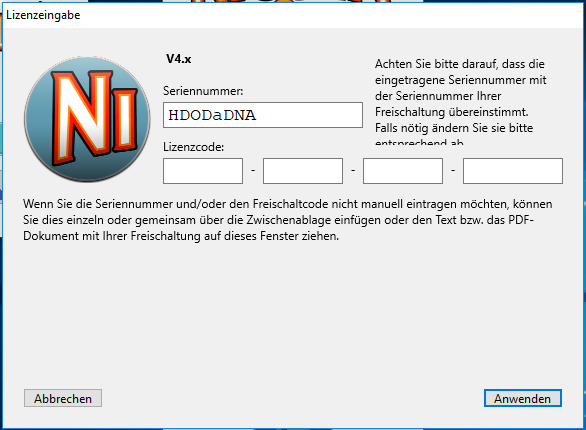Click the round NI application logo
586x430 pixels.
87,120
